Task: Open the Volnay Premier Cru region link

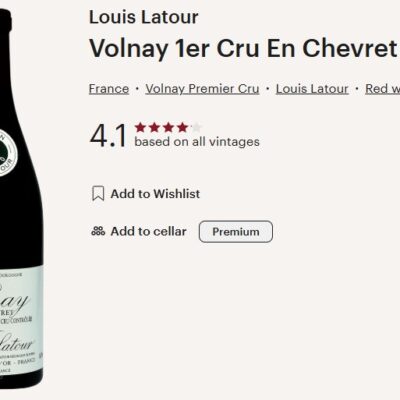Action: [202, 89]
